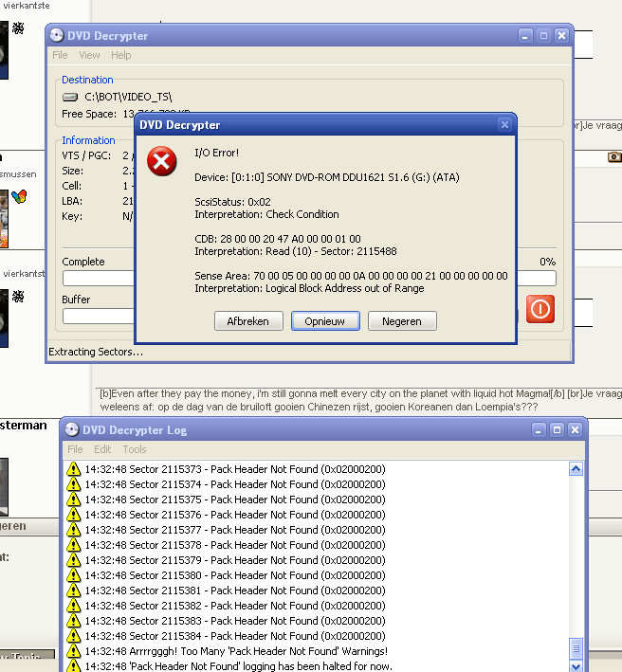Click the destination hard drive icon
The image size is (622, 672).
(70, 98)
